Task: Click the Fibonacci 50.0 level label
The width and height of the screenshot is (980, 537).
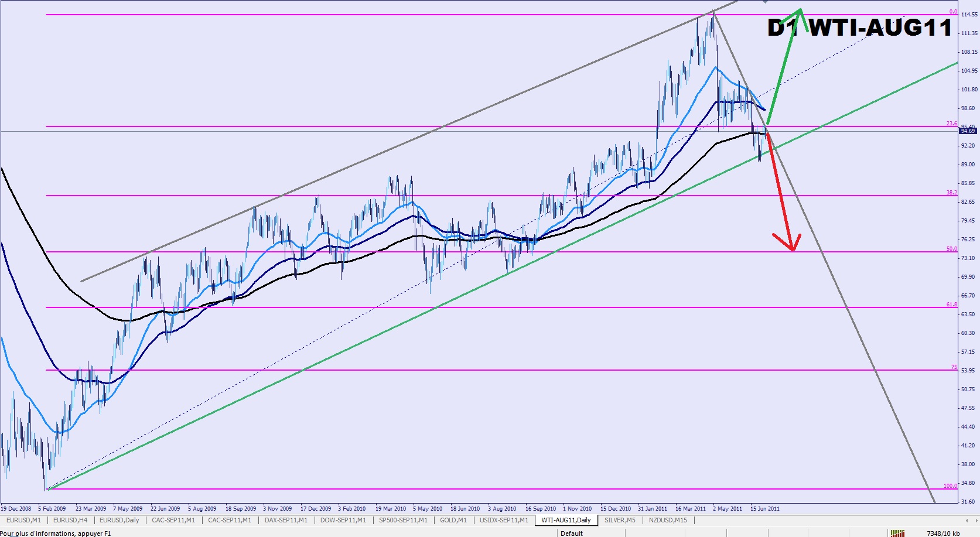Action: pos(952,249)
